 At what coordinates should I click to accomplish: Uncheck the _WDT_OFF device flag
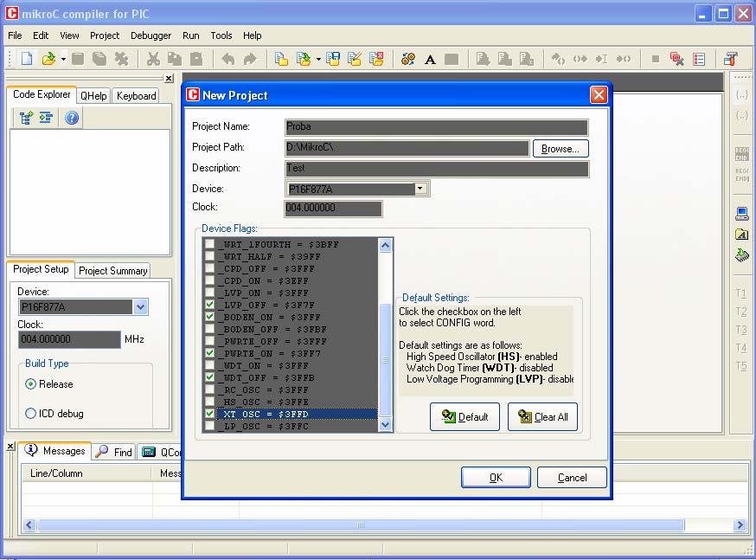pos(209,377)
